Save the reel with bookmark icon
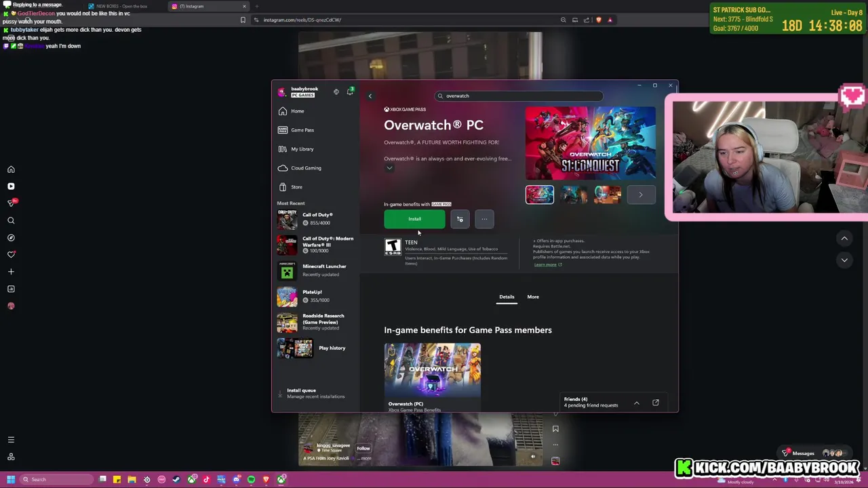 (555, 429)
